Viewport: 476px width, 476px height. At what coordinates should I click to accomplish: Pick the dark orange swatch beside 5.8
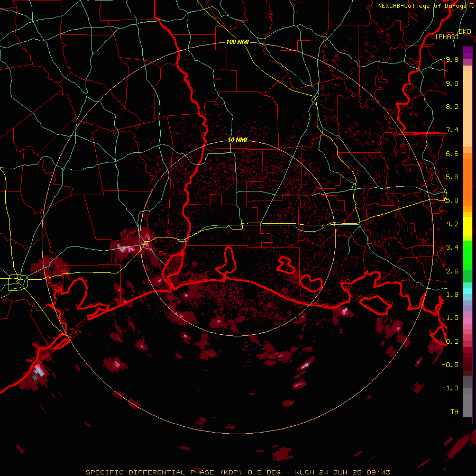pos(467,182)
